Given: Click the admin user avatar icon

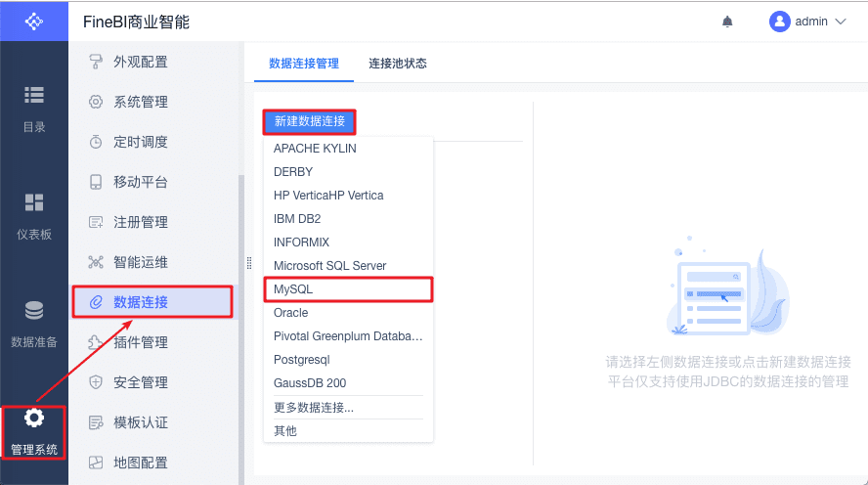Looking at the screenshot, I should pos(779,22).
